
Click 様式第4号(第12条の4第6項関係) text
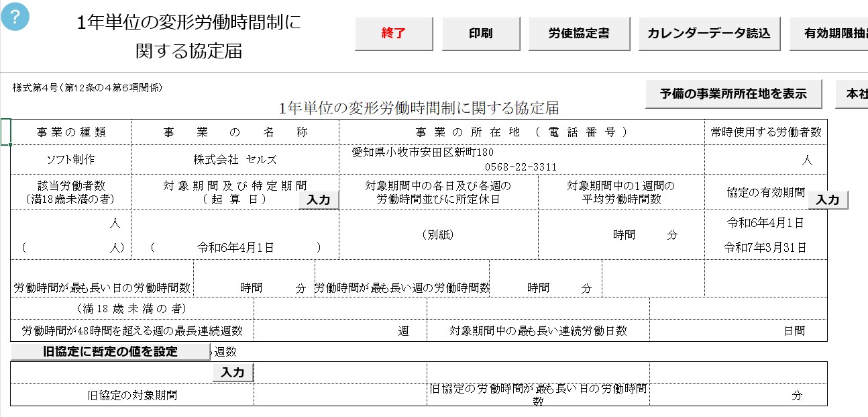(x=87, y=87)
